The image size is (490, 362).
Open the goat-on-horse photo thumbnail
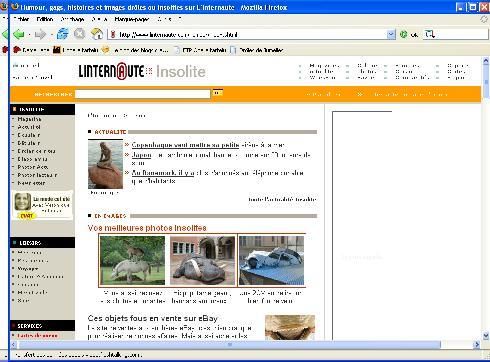click(x=133, y=260)
